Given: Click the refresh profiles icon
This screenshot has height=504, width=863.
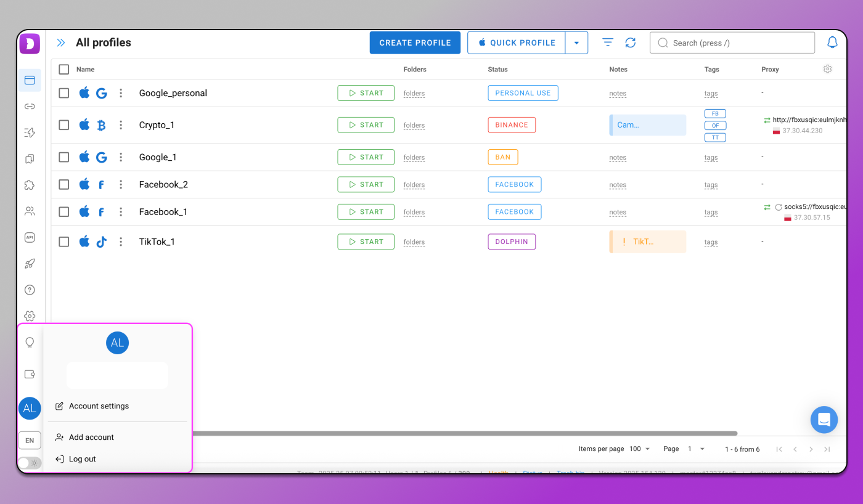Looking at the screenshot, I should tap(630, 43).
